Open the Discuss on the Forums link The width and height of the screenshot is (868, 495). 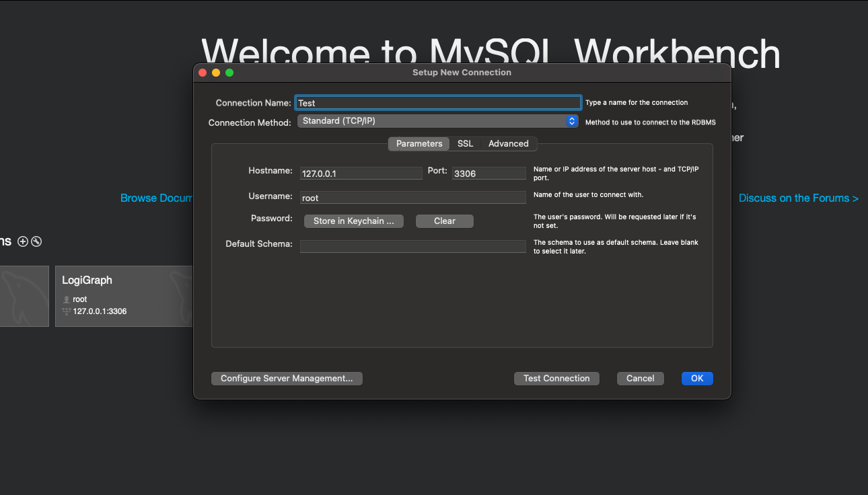[799, 198]
